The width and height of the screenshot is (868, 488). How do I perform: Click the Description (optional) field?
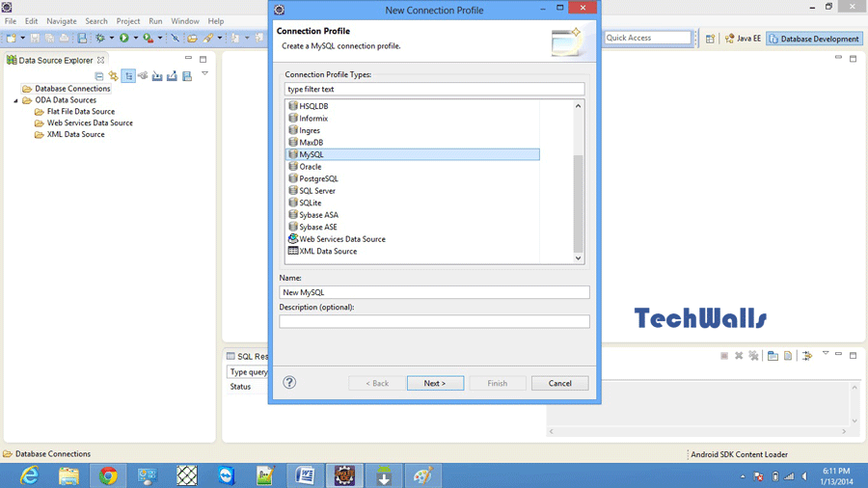click(435, 321)
